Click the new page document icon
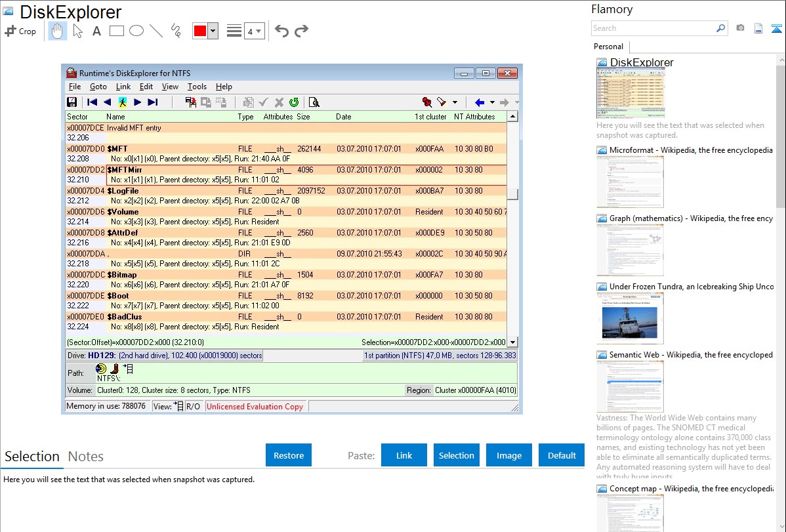 point(758,28)
